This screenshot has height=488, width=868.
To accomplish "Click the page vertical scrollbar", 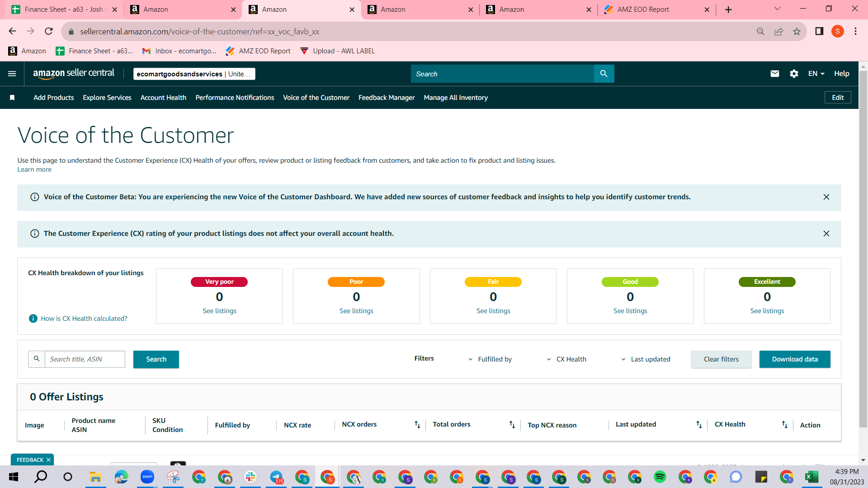I will coord(863,249).
